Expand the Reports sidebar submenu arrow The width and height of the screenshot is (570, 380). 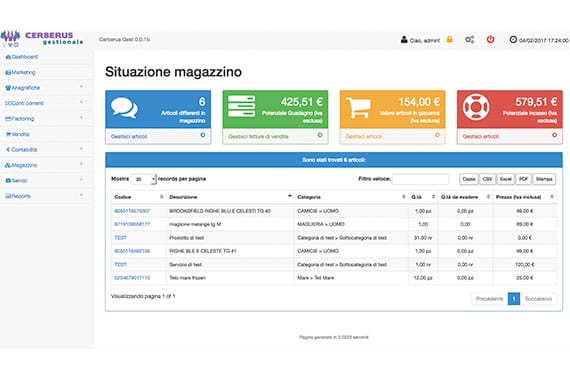pyautogui.click(x=81, y=195)
